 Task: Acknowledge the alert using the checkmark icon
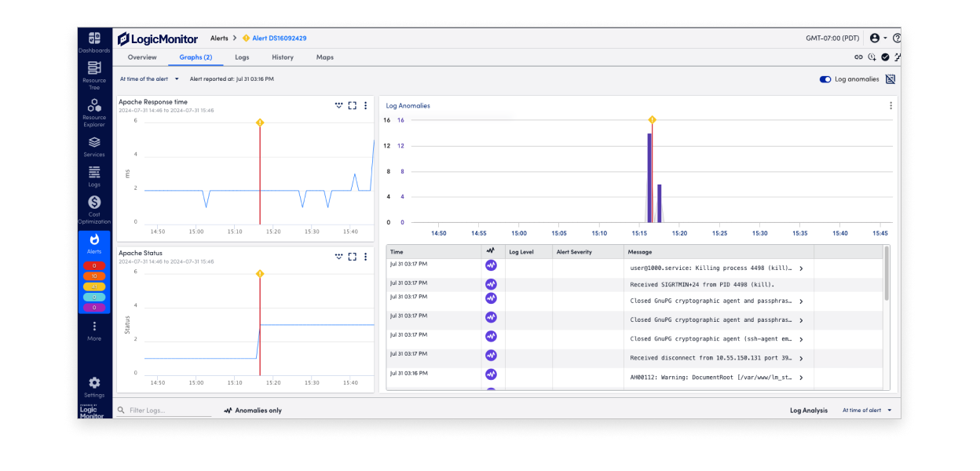pos(886,57)
